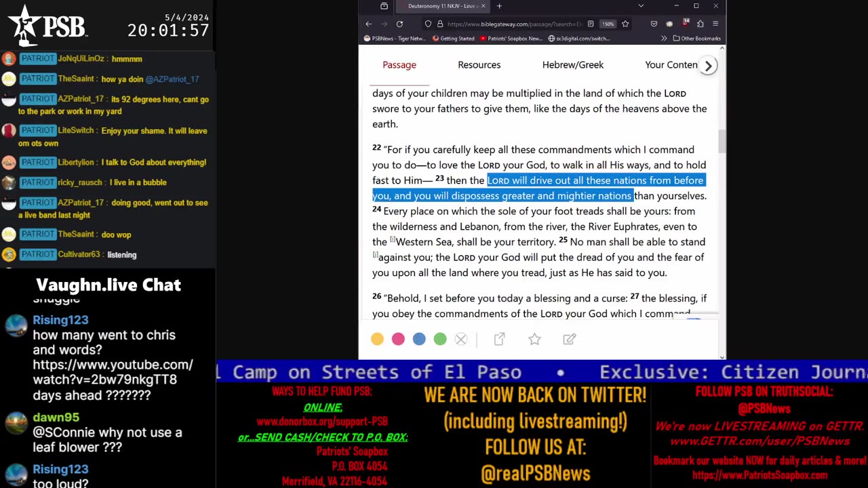Select the Deuteronomy 11 NKJV tab
Screen dimensions: 868x488
tap(442, 6)
